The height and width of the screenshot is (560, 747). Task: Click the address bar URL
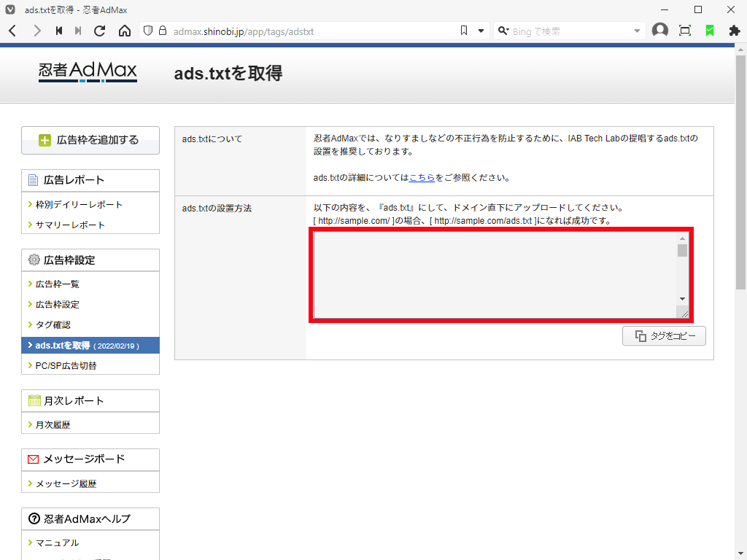click(244, 32)
